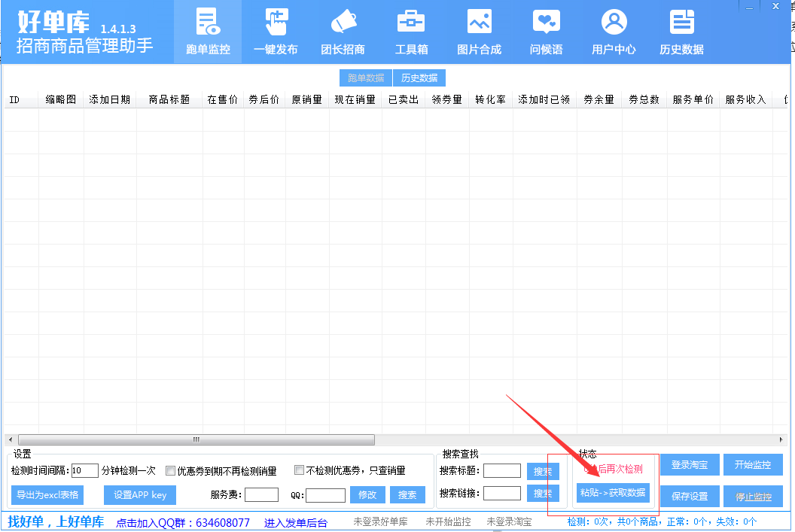Sort by 已卖出 column header

point(404,100)
